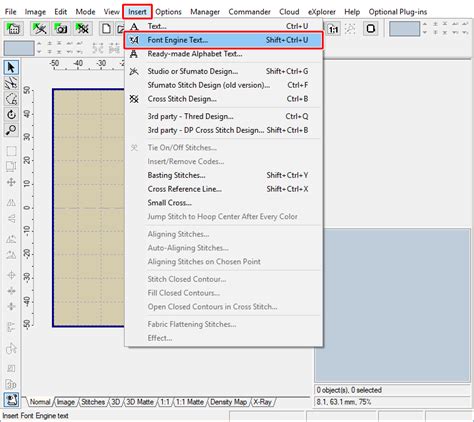
Task: Click the '0 object(s), 0 selected' status text
Action: (x=349, y=390)
